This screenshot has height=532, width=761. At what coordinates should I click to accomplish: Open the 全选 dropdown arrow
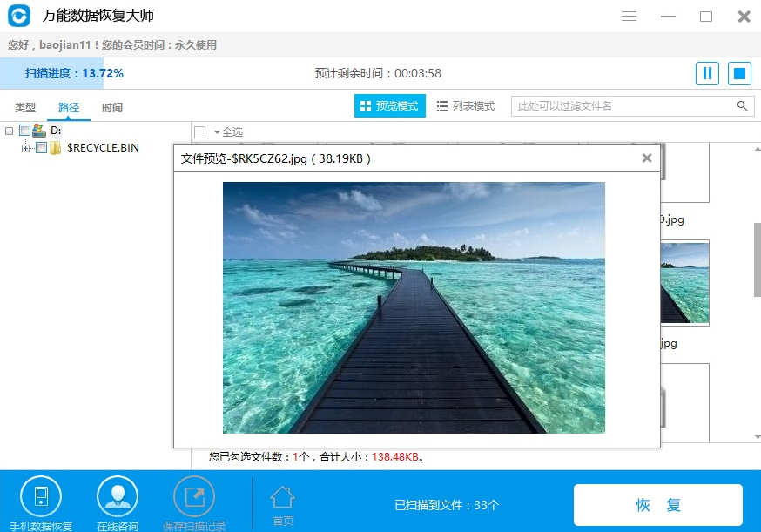(218, 131)
